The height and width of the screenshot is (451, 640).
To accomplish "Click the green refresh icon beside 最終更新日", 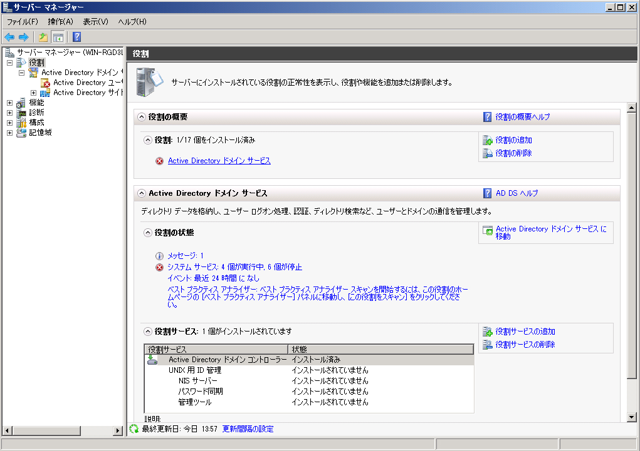I will click(x=134, y=429).
